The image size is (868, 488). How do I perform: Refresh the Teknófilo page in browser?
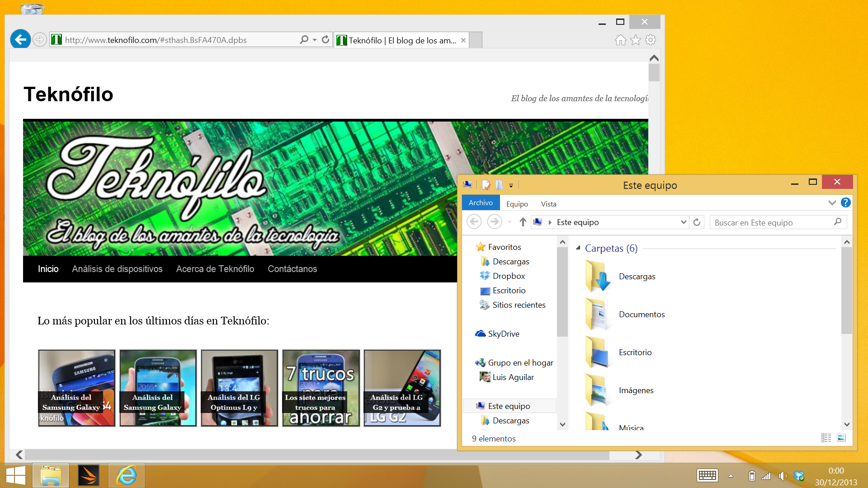pyautogui.click(x=325, y=40)
